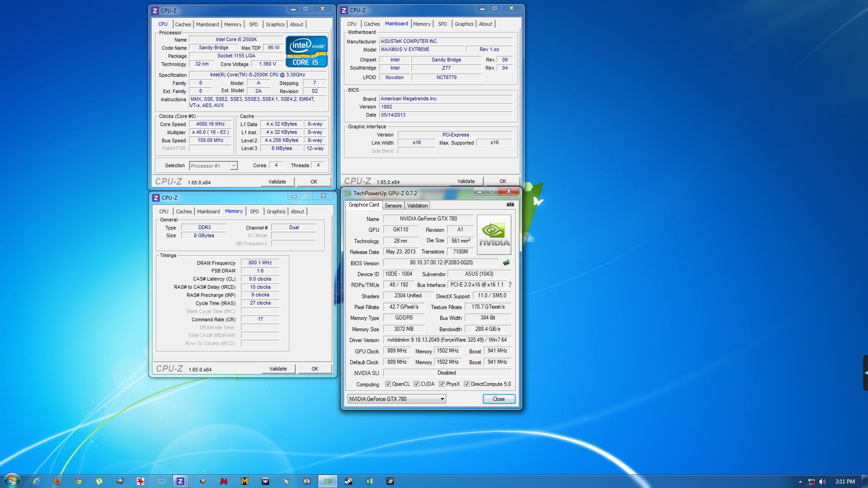Open Excel from the taskbar

(369, 481)
